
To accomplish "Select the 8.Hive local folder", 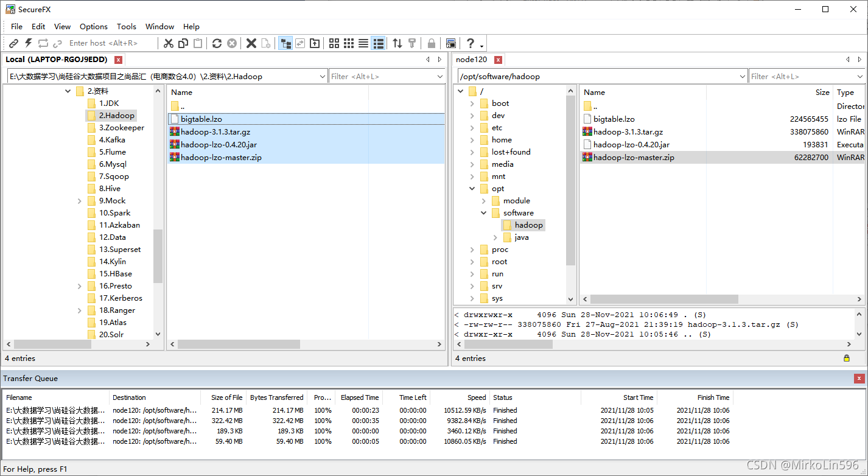I will click(x=110, y=189).
